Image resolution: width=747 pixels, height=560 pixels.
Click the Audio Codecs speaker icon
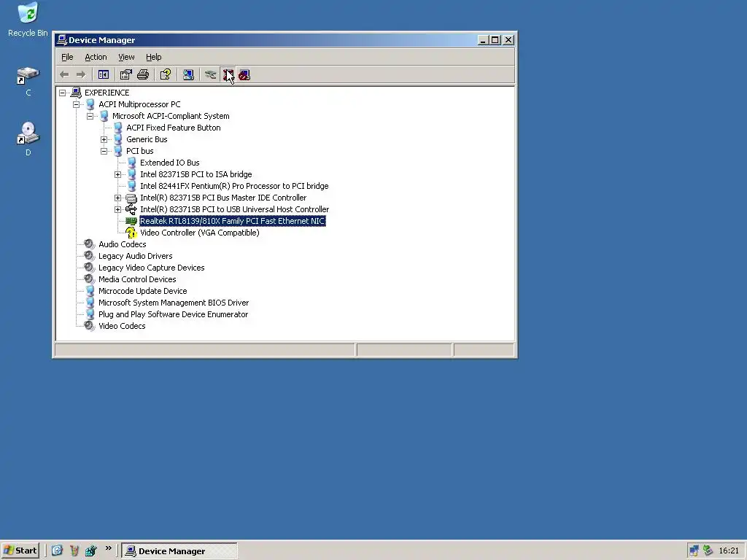coord(89,244)
